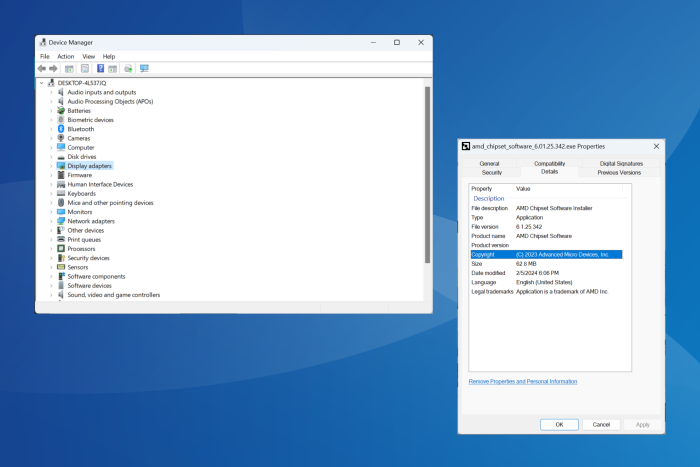The width and height of the screenshot is (700, 467).
Task: Open the Action menu
Action: [65, 56]
